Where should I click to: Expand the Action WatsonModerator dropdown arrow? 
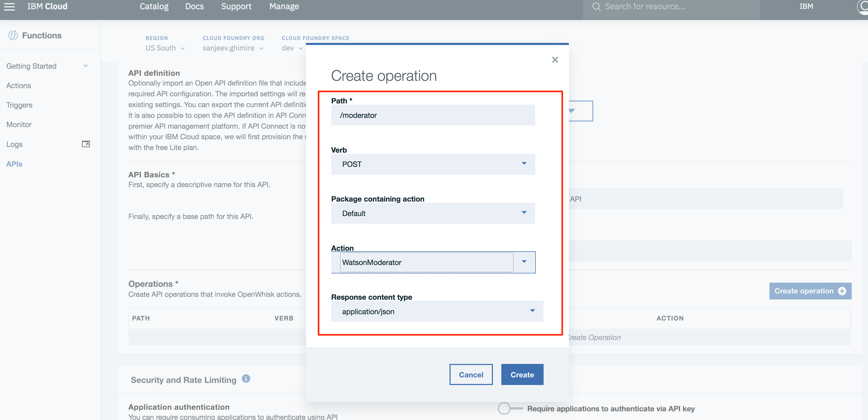(x=524, y=262)
